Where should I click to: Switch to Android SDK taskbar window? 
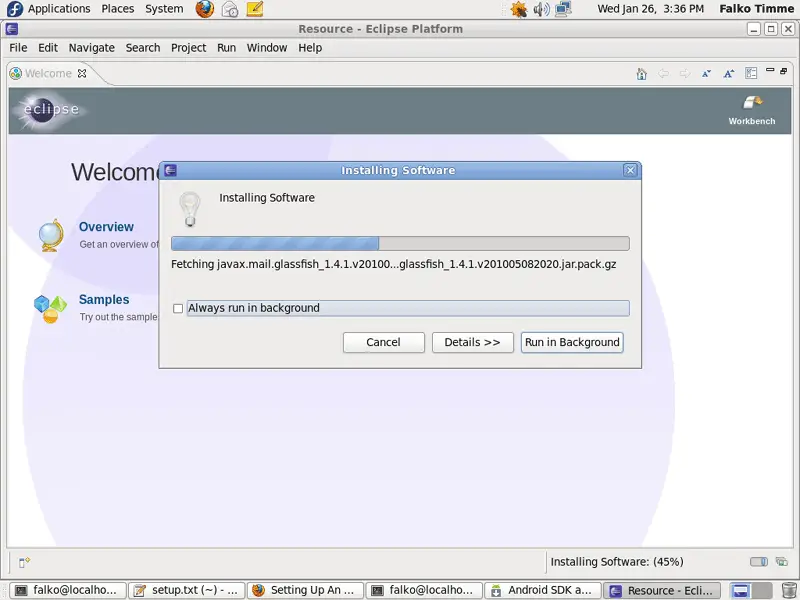(543, 590)
